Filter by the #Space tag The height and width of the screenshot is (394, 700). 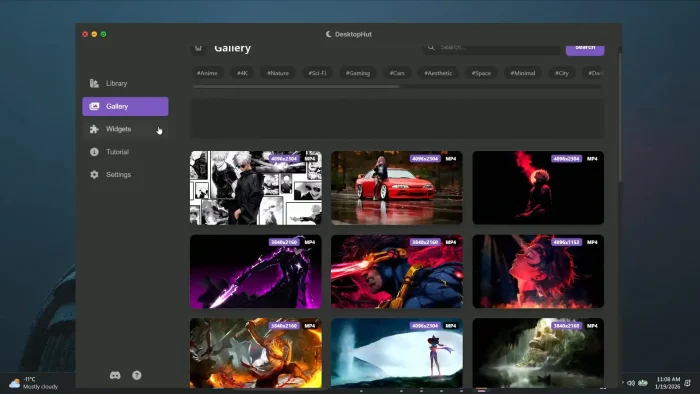point(481,73)
